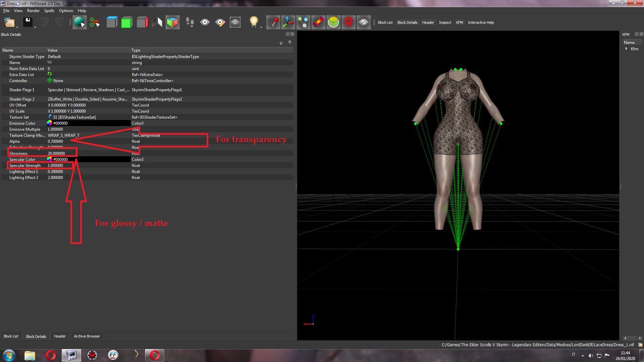Click the Interactive Help toolbar button
644x362 pixels.
pyautogui.click(x=481, y=22)
